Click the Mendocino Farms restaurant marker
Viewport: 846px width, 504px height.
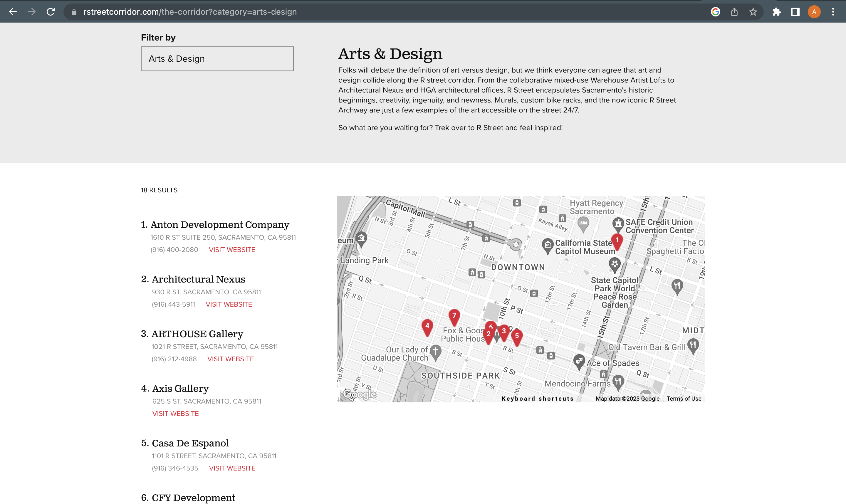[618, 382]
